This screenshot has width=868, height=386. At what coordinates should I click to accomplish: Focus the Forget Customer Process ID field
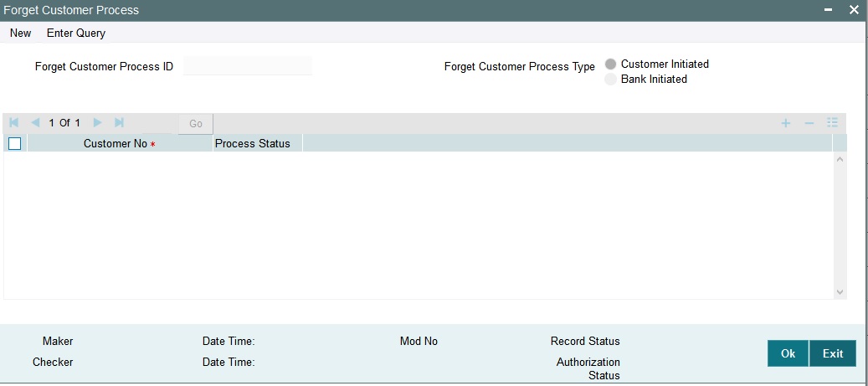tap(248, 66)
